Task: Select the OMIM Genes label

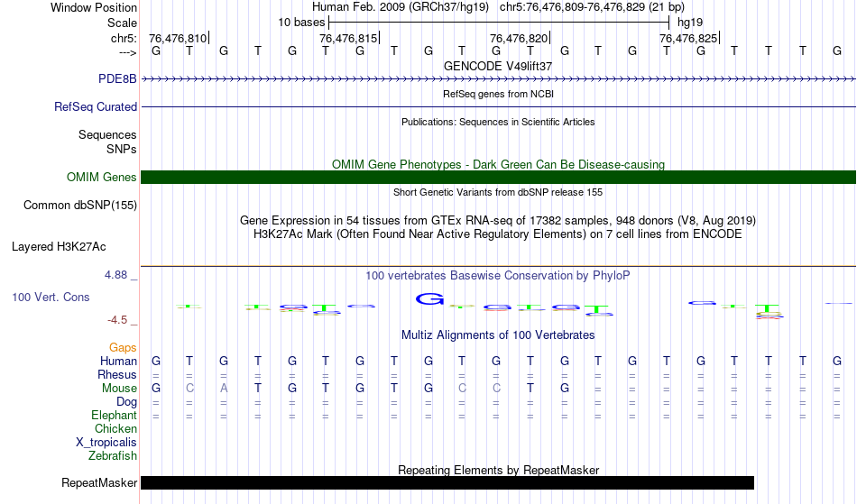Action: click(x=102, y=177)
